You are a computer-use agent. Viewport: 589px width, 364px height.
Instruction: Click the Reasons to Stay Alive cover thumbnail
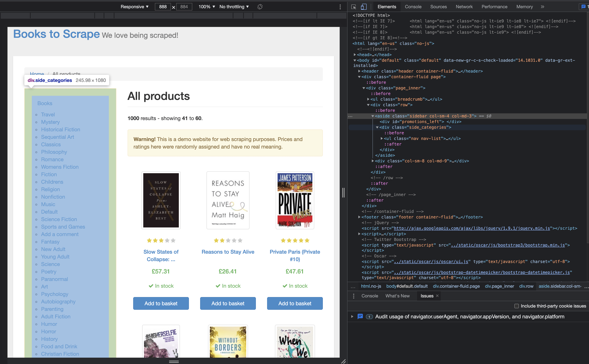(x=228, y=200)
